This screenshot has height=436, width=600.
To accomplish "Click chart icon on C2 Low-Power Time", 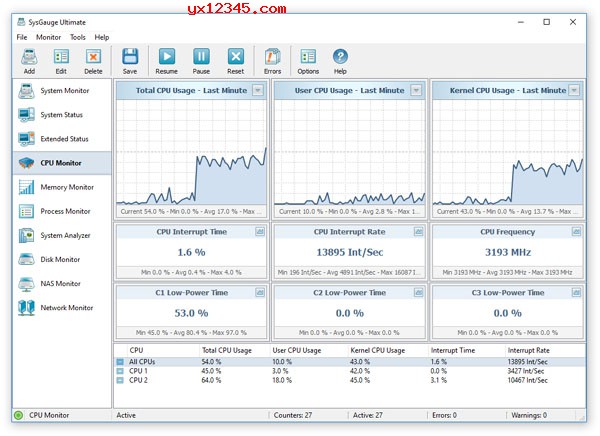I will [x=418, y=292].
